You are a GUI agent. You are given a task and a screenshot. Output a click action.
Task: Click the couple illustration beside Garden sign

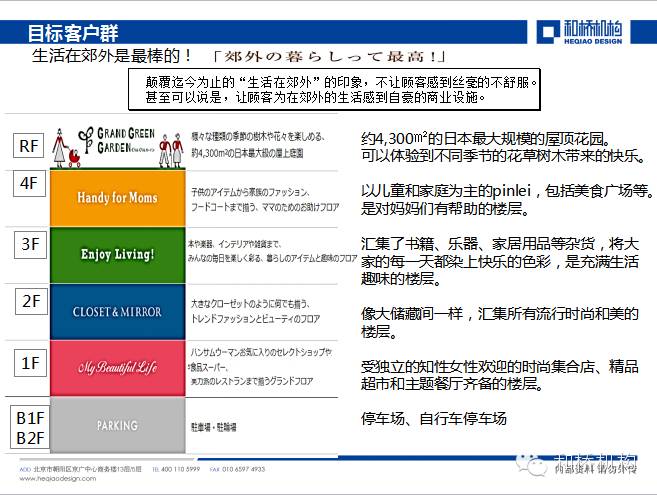[x=171, y=150]
